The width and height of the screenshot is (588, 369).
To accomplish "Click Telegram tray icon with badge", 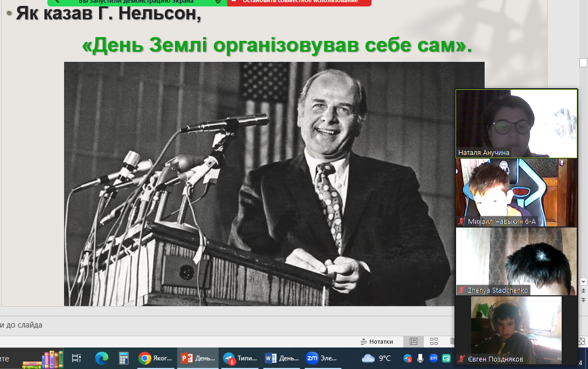I will pyautogui.click(x=408, y=358).
